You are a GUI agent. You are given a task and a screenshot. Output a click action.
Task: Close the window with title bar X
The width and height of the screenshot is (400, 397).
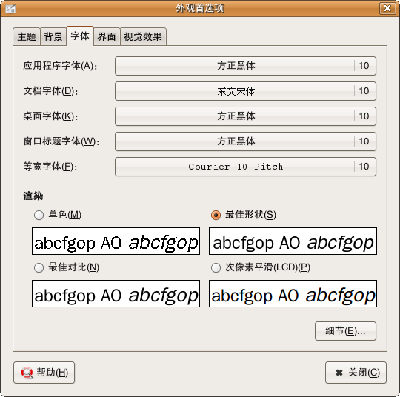387,8
